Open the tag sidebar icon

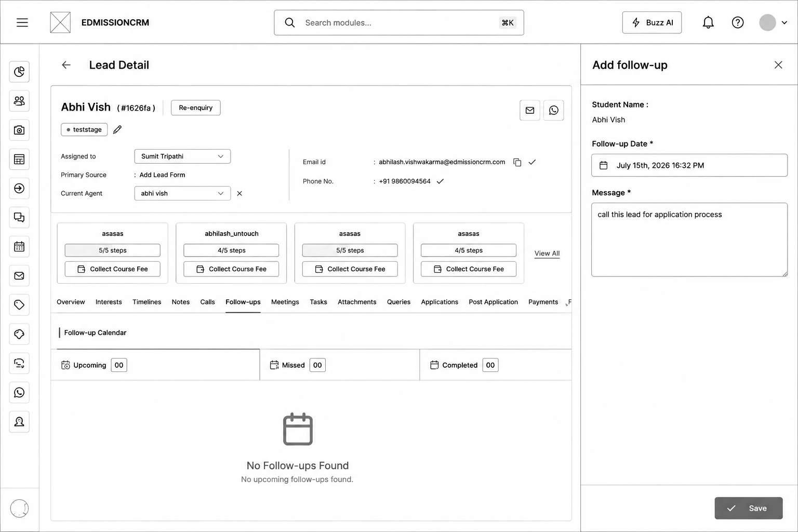19,304
